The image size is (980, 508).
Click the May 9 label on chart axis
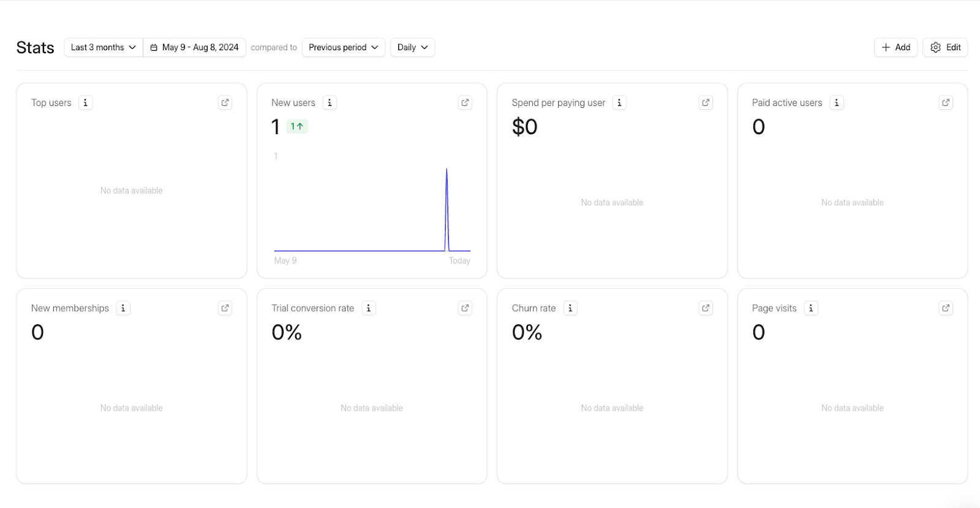pos(285,260)
